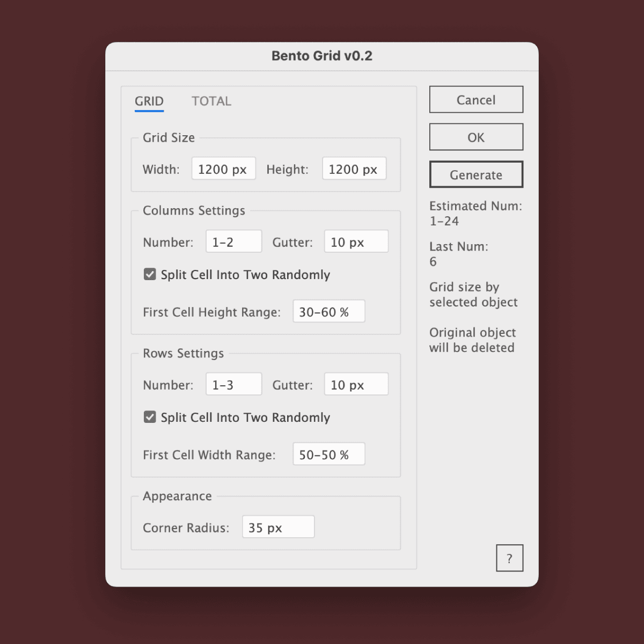Viewport: 644px width, 644px height.
Task: Click the Rows Gutter input field
Action: pyautogui.click(x=356, y=385)
